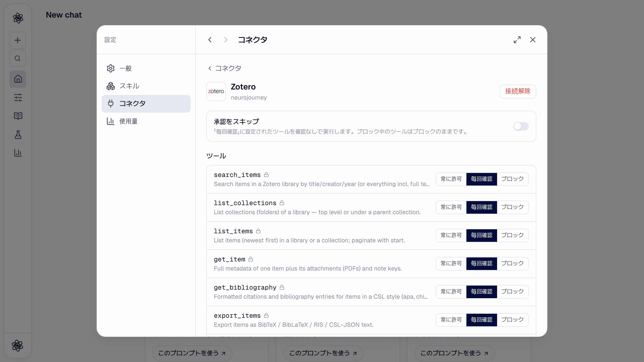Expand the settings dialog to fullscreen
The image size is (644, 362).
click(517, 40)
